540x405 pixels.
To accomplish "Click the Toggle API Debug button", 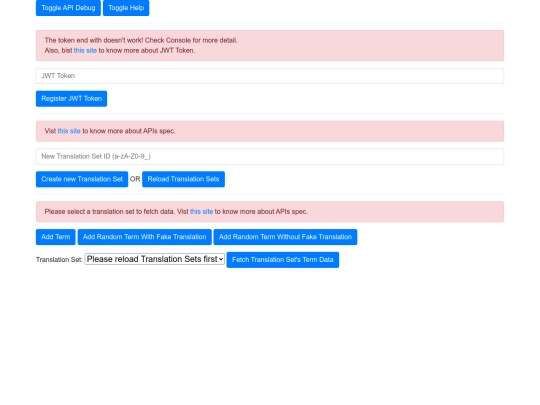I will point(68,8).
